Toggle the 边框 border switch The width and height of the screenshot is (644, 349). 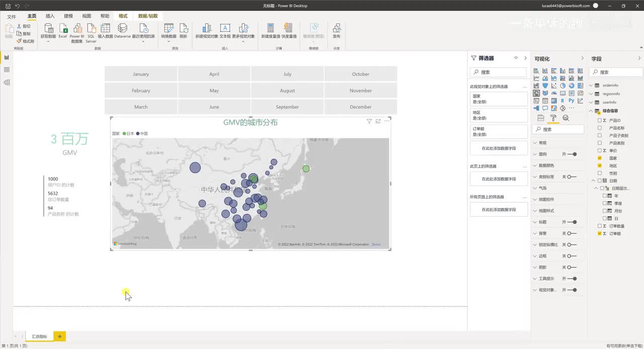point(572,256)
